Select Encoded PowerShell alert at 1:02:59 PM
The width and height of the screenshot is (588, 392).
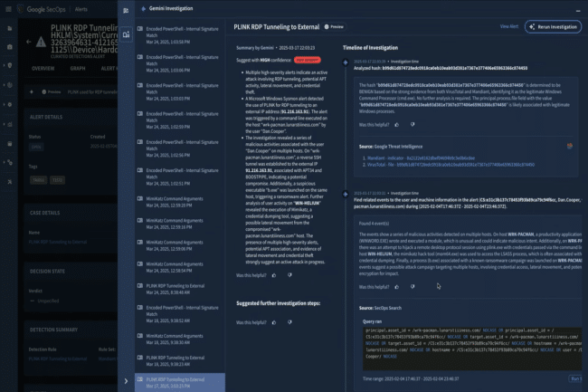click(x=180, y=120)
